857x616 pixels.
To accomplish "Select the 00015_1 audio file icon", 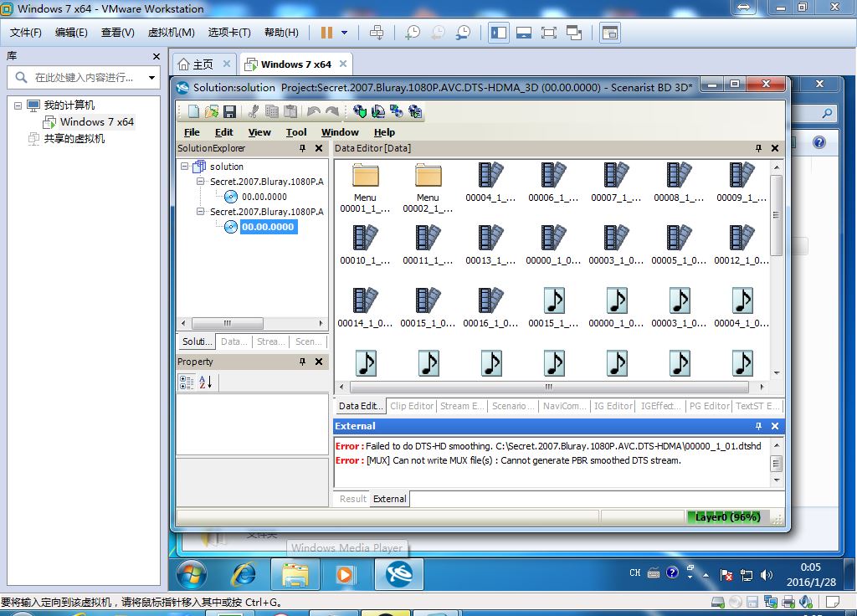I will point(554,301).
